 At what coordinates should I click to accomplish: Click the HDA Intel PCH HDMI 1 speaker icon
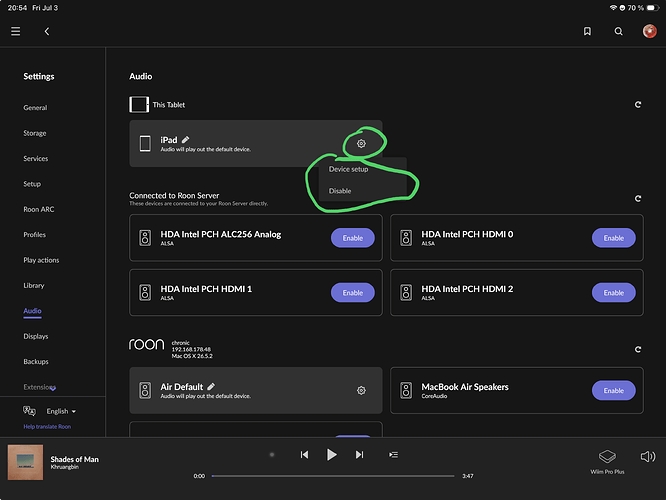click(145, 293)
